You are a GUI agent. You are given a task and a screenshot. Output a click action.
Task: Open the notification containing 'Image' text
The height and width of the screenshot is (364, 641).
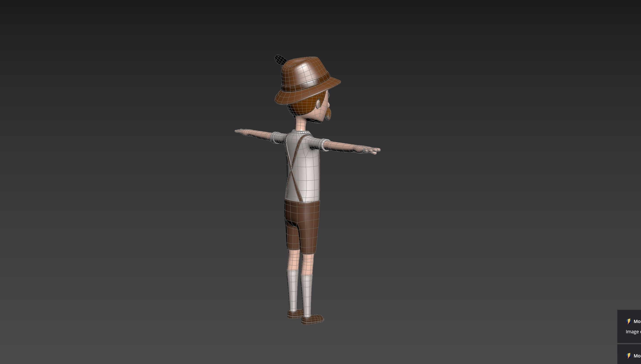coord(629,326)
